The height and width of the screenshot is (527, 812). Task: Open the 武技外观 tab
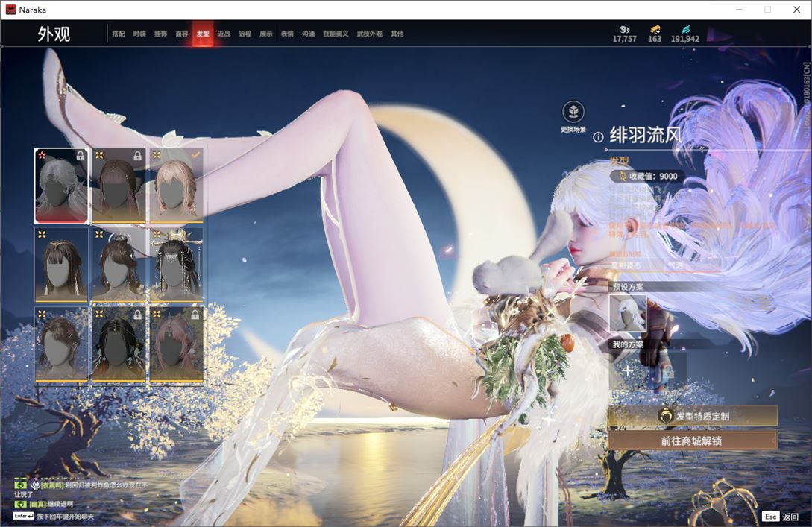pyautogui.click(x=369, y=34)
